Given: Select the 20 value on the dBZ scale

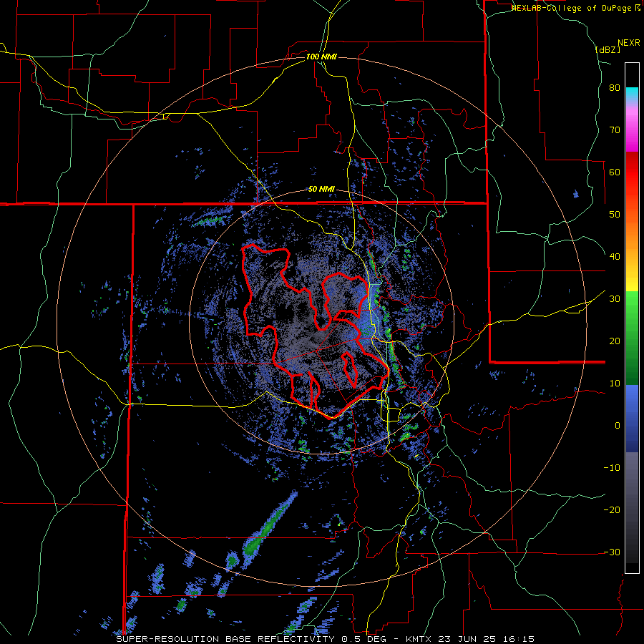Looking at the screenshot, I should coord(615,341).
